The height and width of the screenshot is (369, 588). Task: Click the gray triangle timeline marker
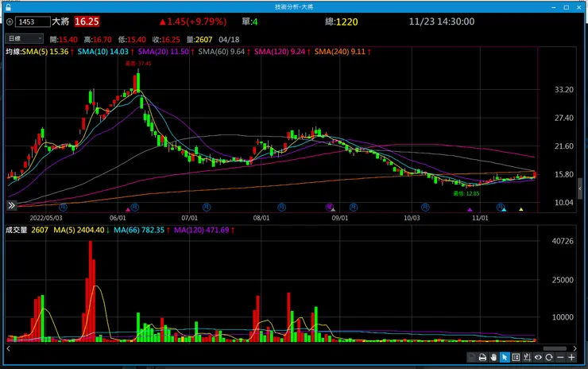pyautogui.click(x=333, y=209)
